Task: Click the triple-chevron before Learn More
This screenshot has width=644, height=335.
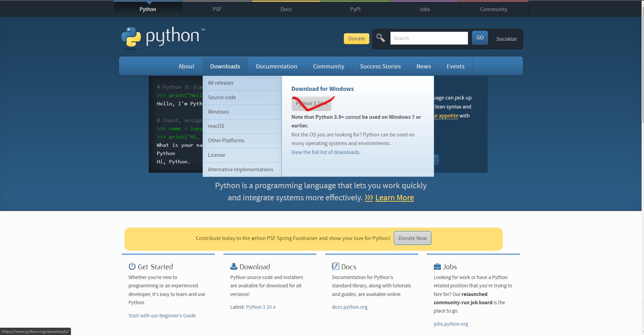Action: click(x=369, y=198)
